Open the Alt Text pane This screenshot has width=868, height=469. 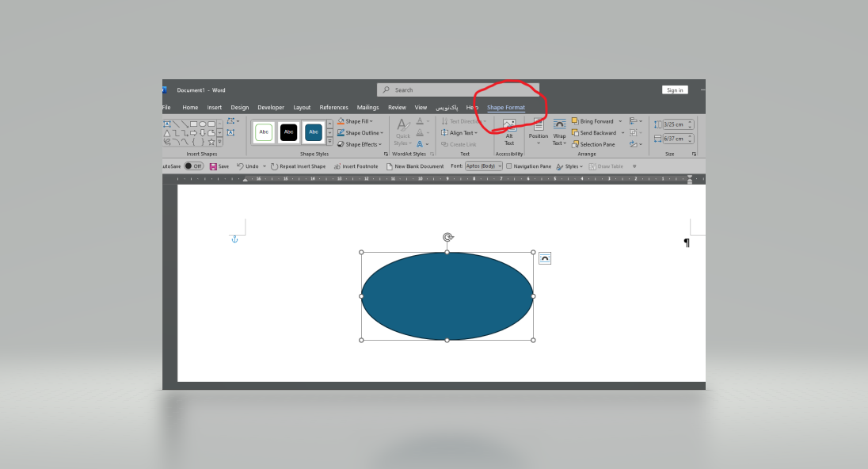[x=508, y=132]
